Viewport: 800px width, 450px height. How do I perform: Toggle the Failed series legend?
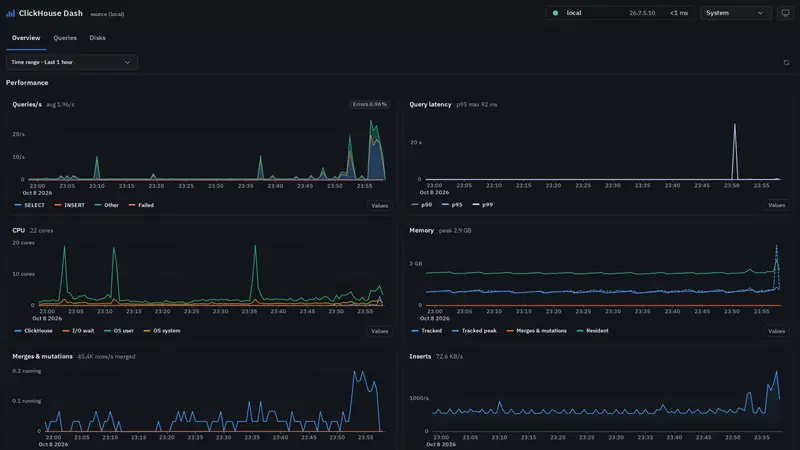(141, 205)
